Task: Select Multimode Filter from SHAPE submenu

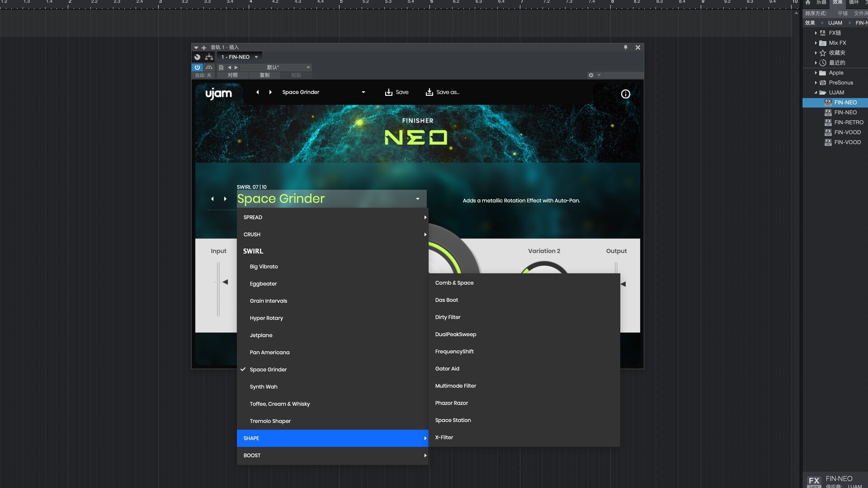Action: [x=524, y=386]
